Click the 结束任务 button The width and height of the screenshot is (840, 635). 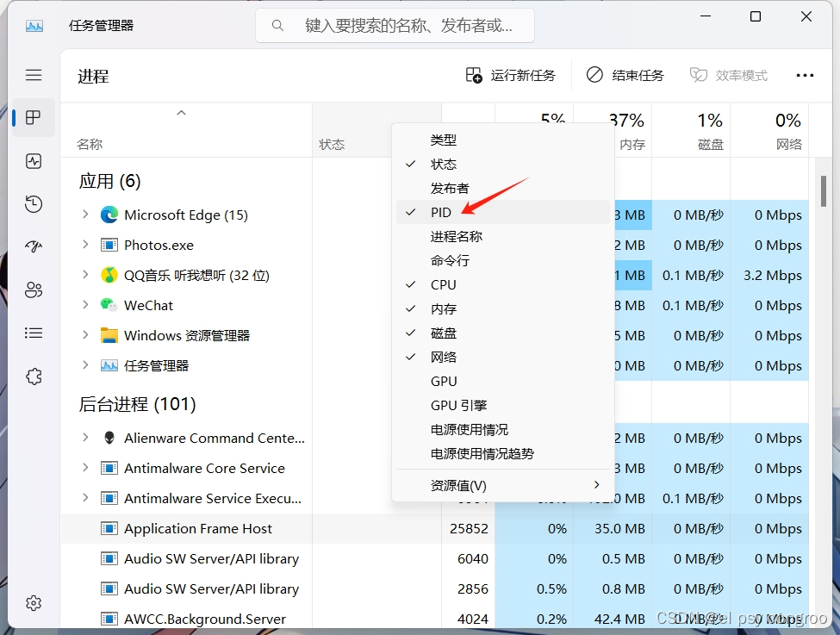click(x=625, y=76)
